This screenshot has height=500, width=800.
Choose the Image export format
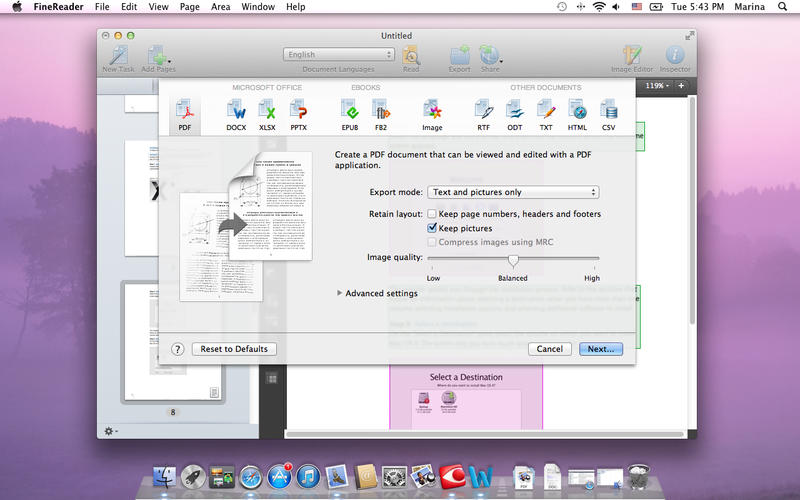tap(432, 116)
